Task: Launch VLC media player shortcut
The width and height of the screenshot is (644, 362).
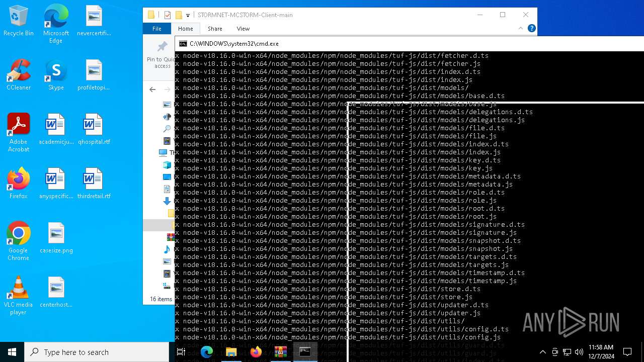Action: coord(19,296)
